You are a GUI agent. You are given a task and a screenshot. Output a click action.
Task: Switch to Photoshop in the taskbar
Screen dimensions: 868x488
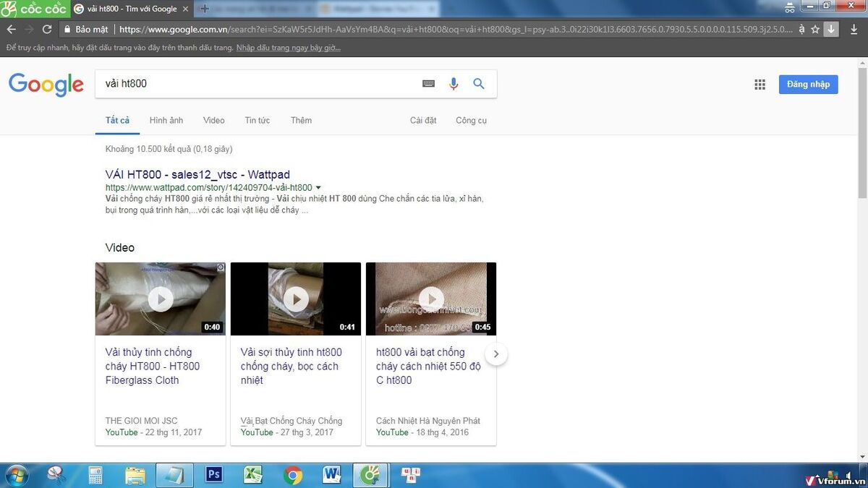pos(214,475)
